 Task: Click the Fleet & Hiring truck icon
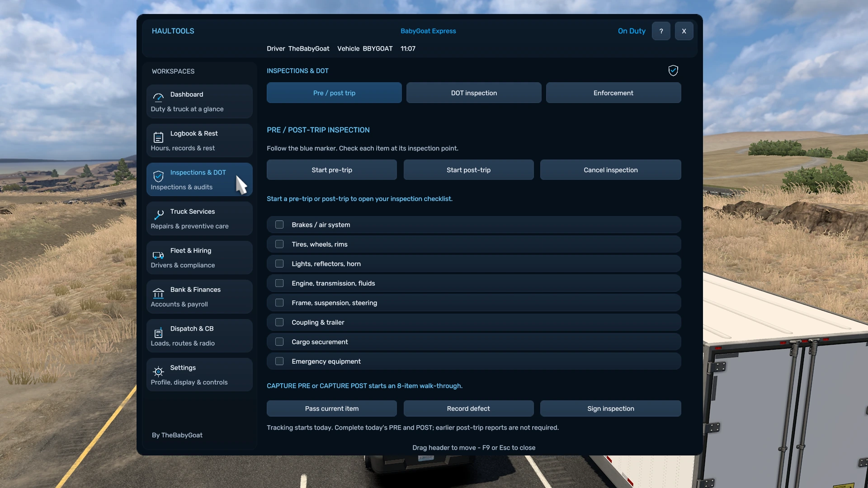pyautogui.click(x=158, y=255)
